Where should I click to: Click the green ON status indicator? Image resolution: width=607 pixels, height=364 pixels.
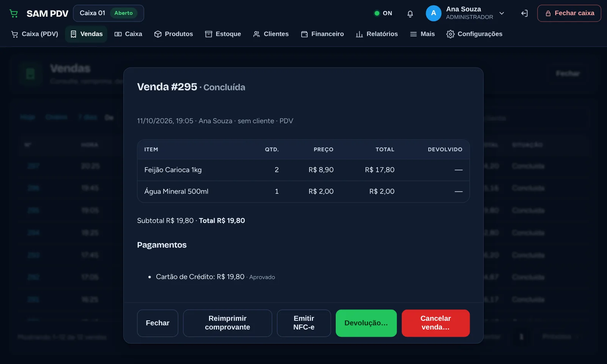tap(383, 13)
